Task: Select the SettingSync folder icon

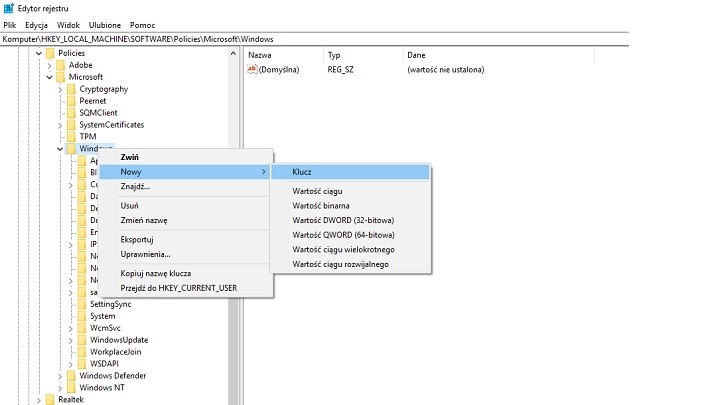Action: (x=82, y=304)
